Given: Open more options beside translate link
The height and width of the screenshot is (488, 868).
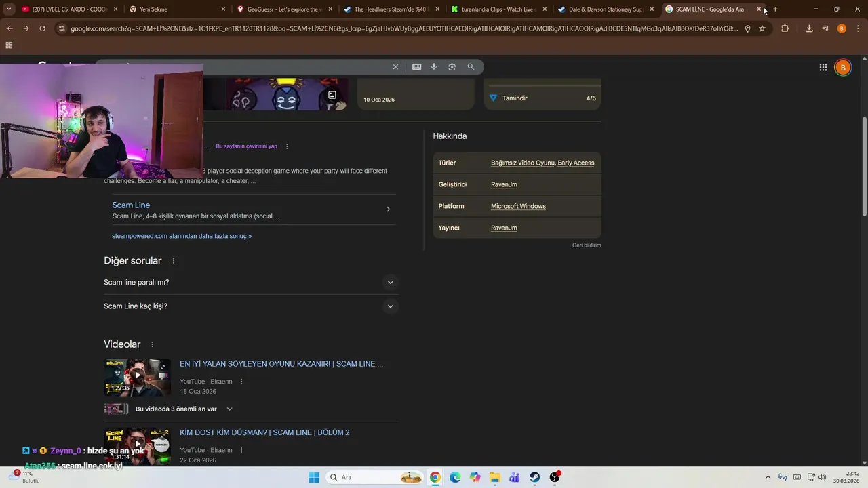Looking at the screenshot, I should (287, 146).
